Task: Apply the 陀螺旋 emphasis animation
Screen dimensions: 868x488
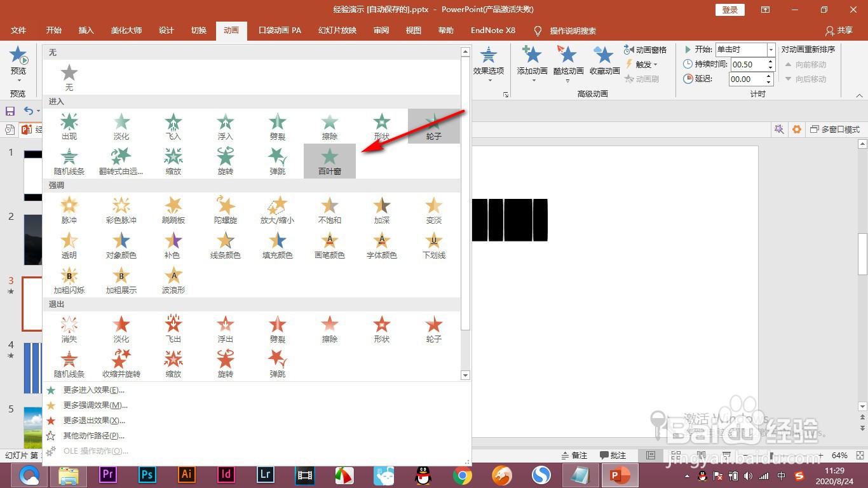Action: (x=226, y=210)
